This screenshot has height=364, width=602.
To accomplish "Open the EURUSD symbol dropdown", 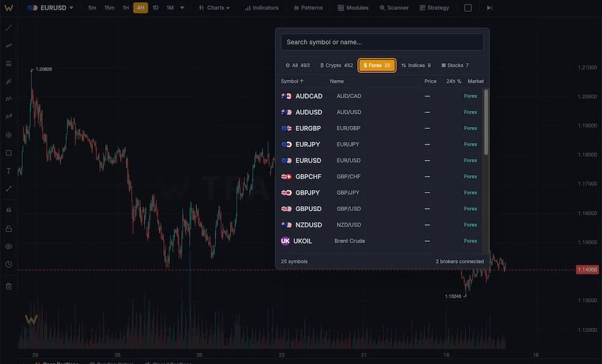I will [51, 8].
